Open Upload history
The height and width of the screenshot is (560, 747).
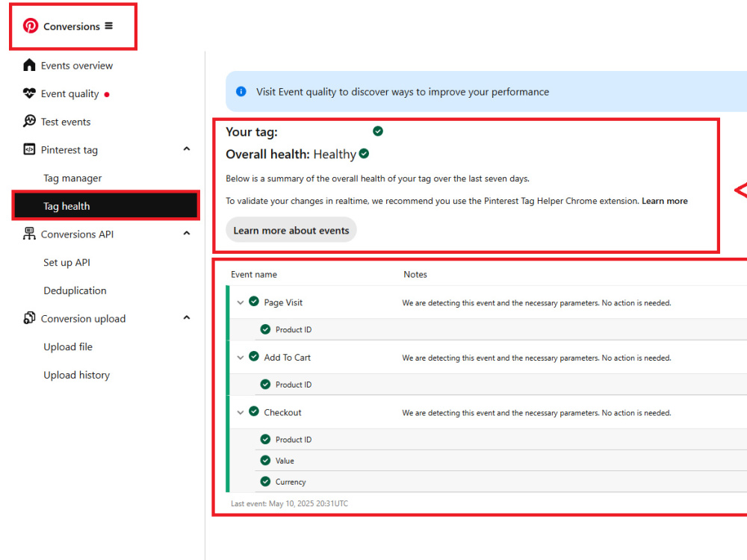click(x=76, y=375)
